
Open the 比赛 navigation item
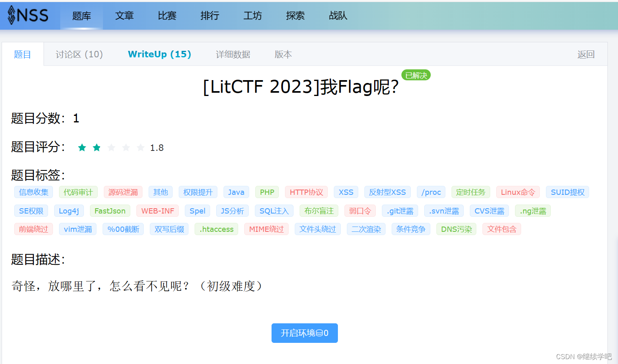coord(167,16)
